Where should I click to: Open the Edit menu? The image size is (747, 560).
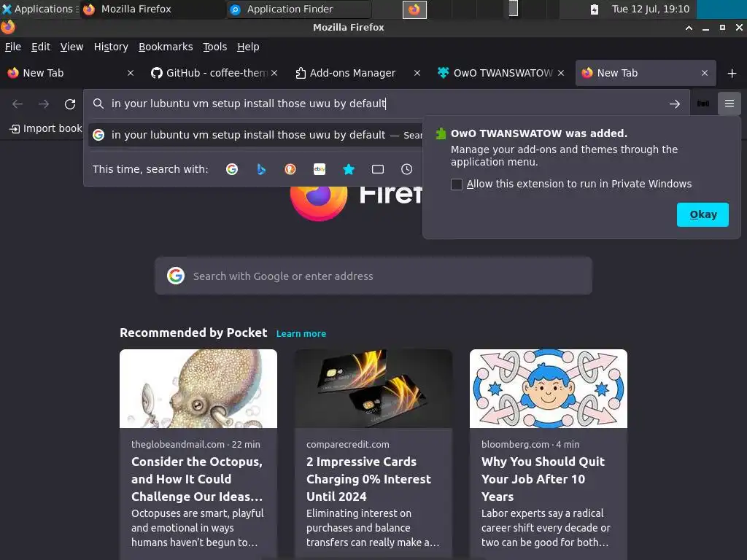coord(41,47)
